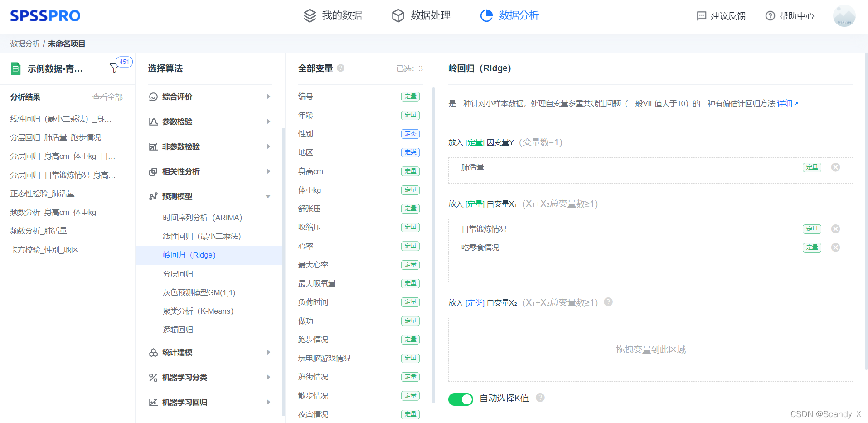Click the 综合评价 category icon
Screen dimensions: 868x423
pyautogui.click(x=153, y=97)
